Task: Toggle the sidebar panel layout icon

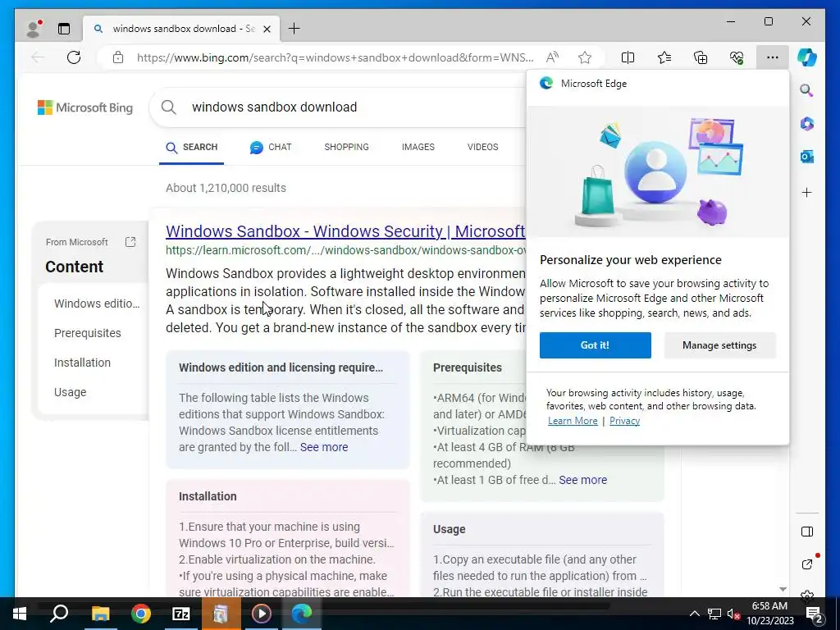Action: [x=807, y=532]
